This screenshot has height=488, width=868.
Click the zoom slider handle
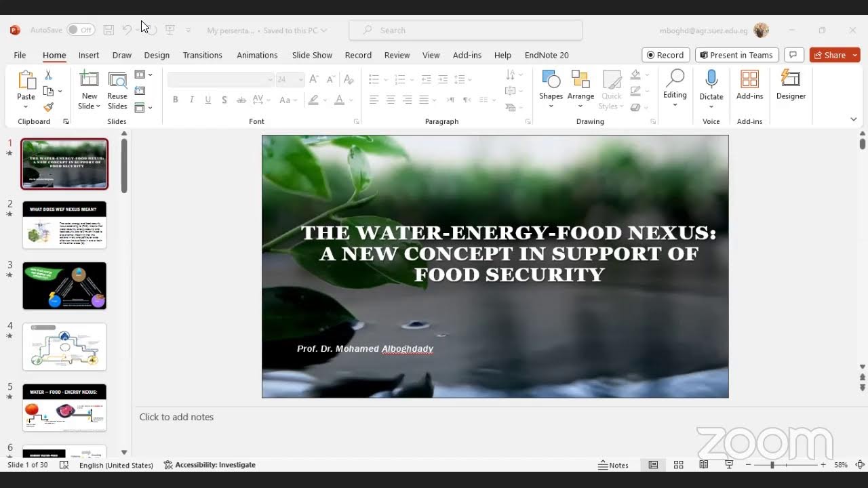(772, 465)
